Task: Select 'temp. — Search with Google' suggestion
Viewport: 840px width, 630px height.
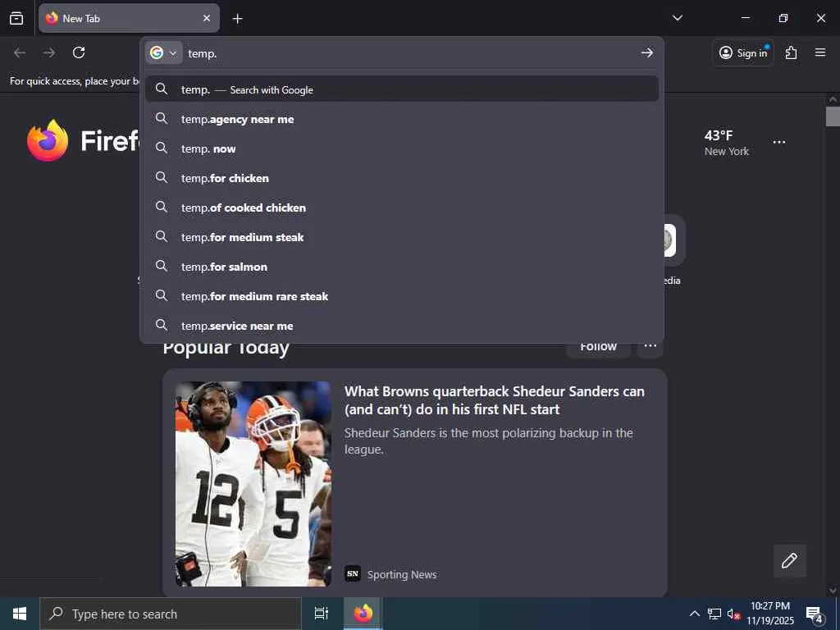Action: pos(402,89)
